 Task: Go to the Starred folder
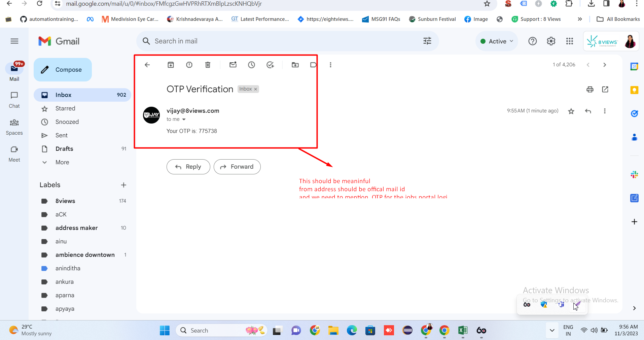pyautogui.click(x=65, y=108)
